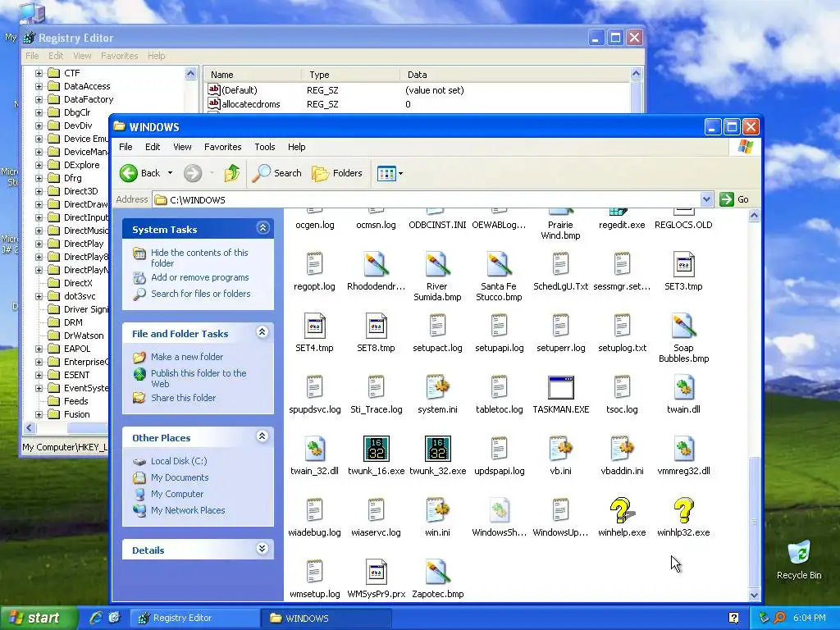The width and height of the screenshot is (840, 630).
Task: Expand the Details panel
Action: (x=262, y=549)
